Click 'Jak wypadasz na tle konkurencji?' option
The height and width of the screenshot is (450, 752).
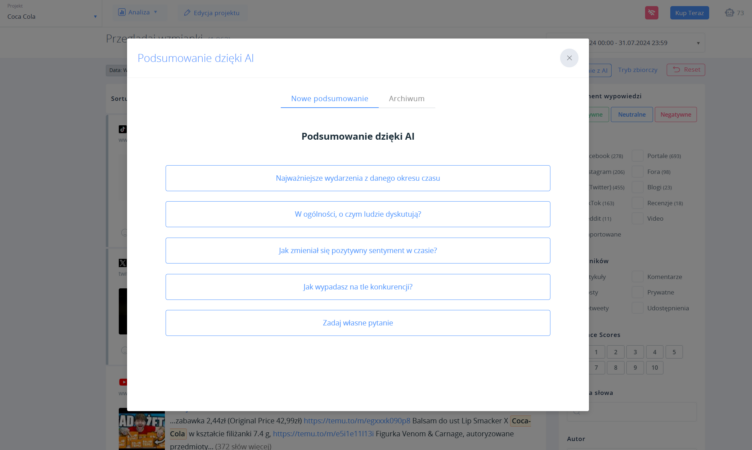[x=357, y=287]
